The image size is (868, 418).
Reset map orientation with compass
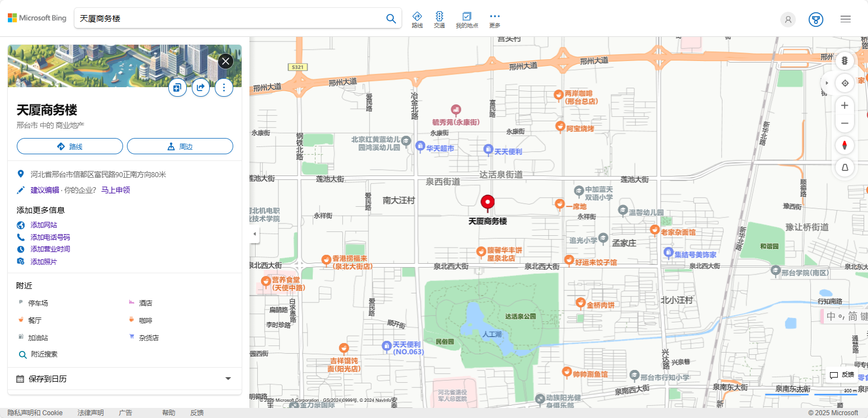845,146
